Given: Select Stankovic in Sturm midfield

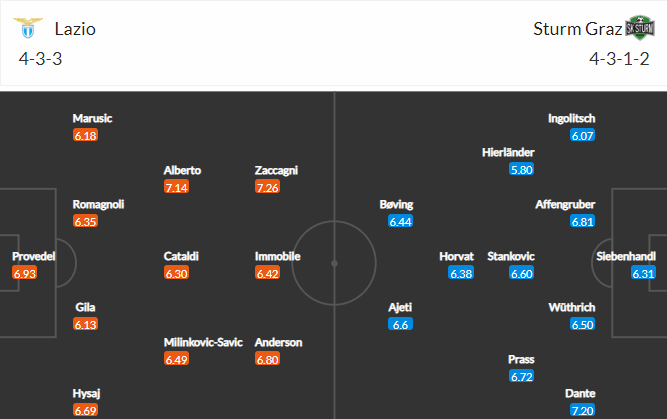Looking at the screenshot, I should (511, 256).
